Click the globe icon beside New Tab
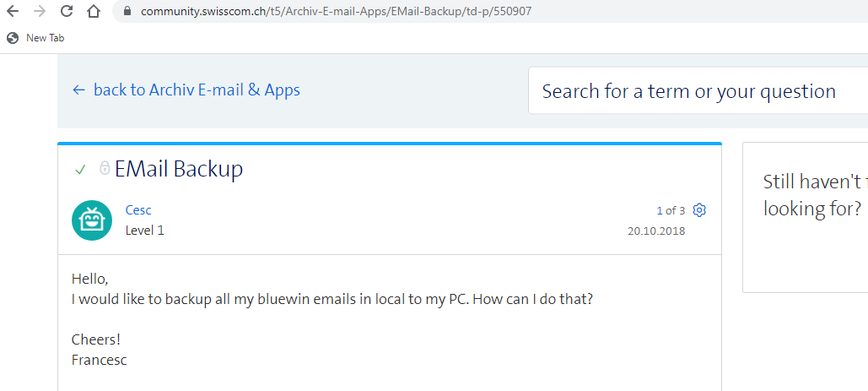This screenshot has height=391, width=868. 13,38
